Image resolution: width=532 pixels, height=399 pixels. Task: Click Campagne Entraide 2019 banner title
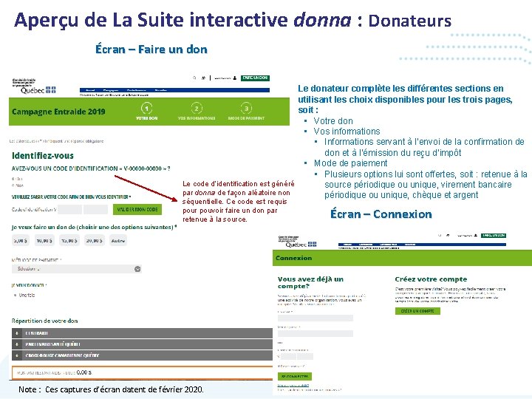pos(58,112)
